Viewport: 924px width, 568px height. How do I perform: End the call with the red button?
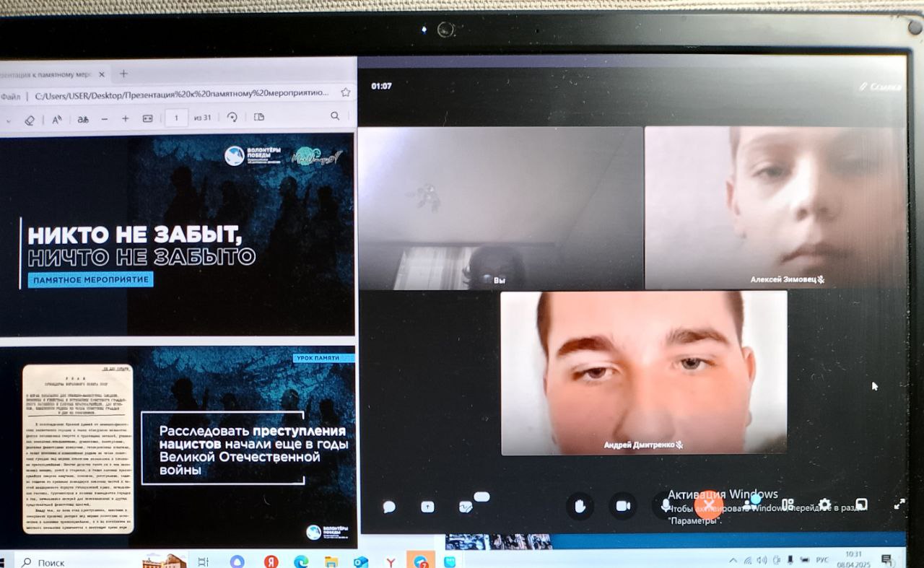pos(708,505)
